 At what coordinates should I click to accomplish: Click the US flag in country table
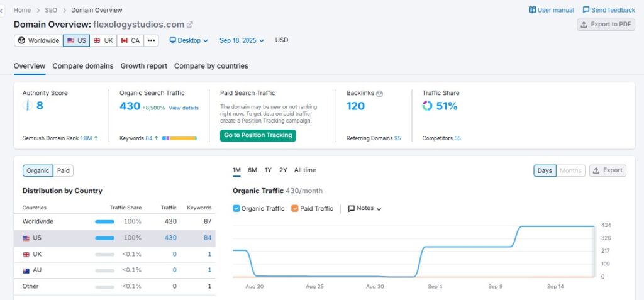pos(26,238)
